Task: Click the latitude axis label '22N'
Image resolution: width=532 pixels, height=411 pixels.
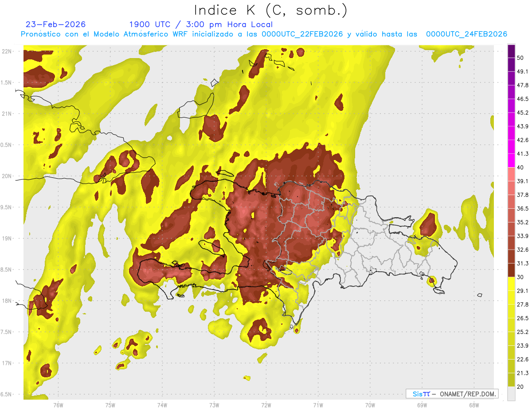Action: 8,51
